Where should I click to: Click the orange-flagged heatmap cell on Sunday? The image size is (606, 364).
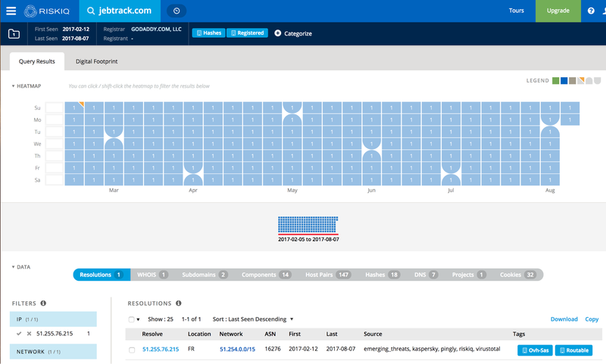point(74,107)
